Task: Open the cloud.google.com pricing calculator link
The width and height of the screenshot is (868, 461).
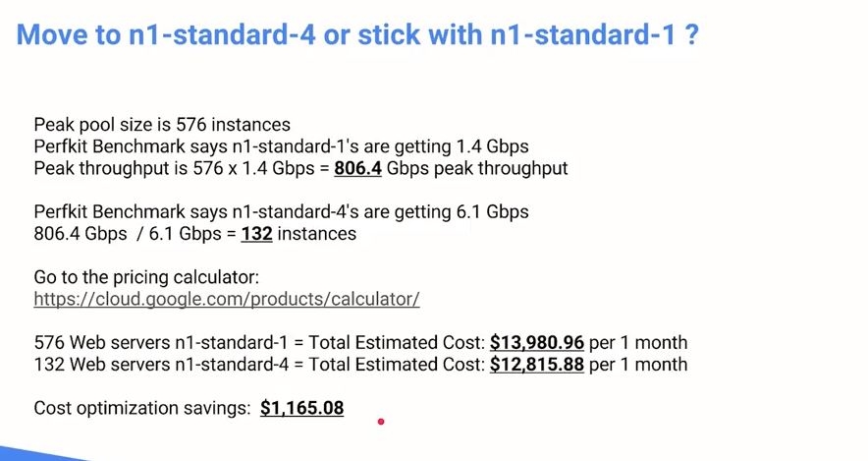Action: point(227,299)
